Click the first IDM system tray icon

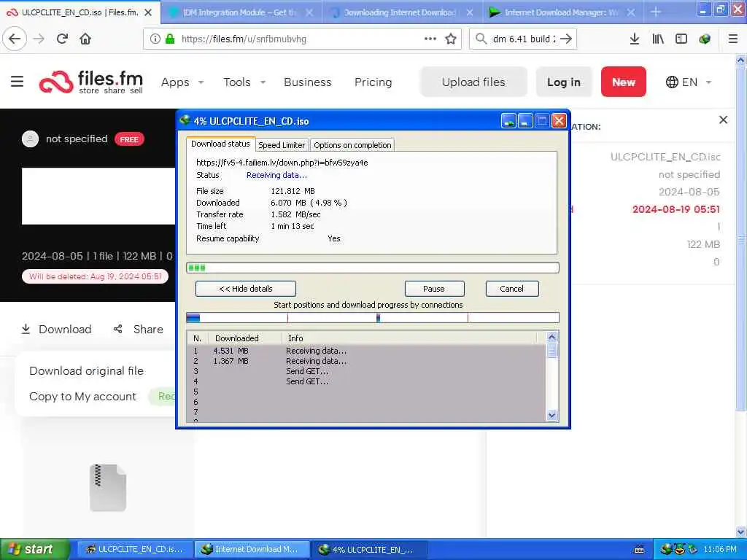(667, 549)
